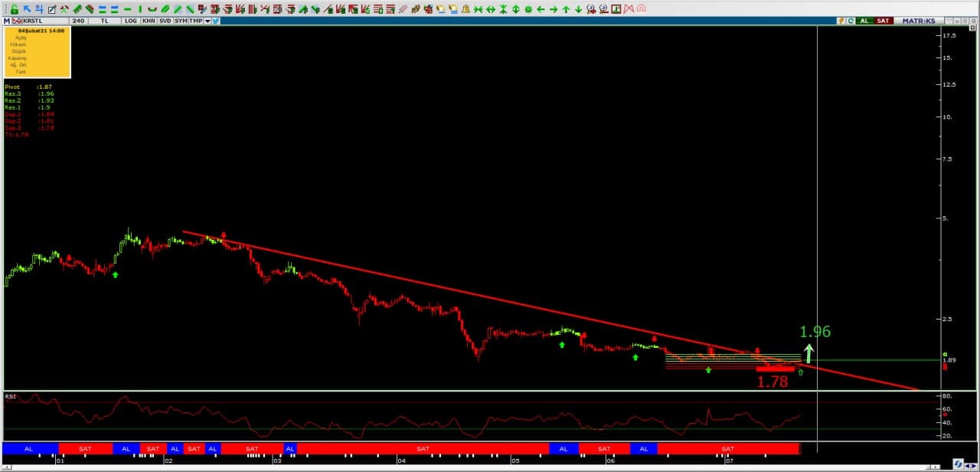Open the 240 period selector
This screenshot has width=980, height=472.
coord(78,21)
